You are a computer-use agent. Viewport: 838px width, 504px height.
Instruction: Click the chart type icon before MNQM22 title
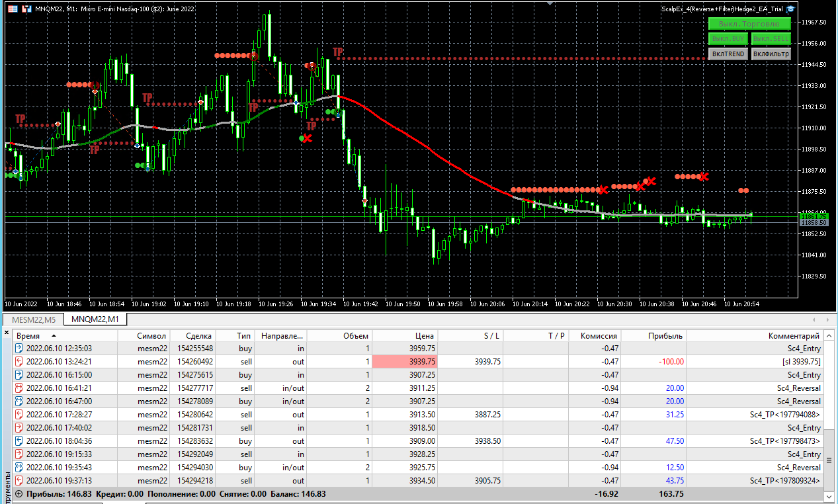click(x=26, y=9)
